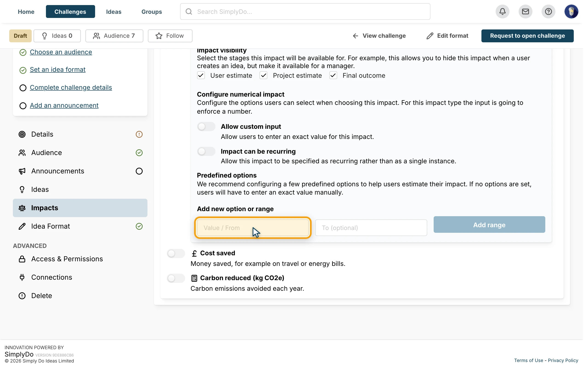Click the Follow star button
Image resolution: width=588 pixels, height=368 pixels.
(x=170, y=36)
